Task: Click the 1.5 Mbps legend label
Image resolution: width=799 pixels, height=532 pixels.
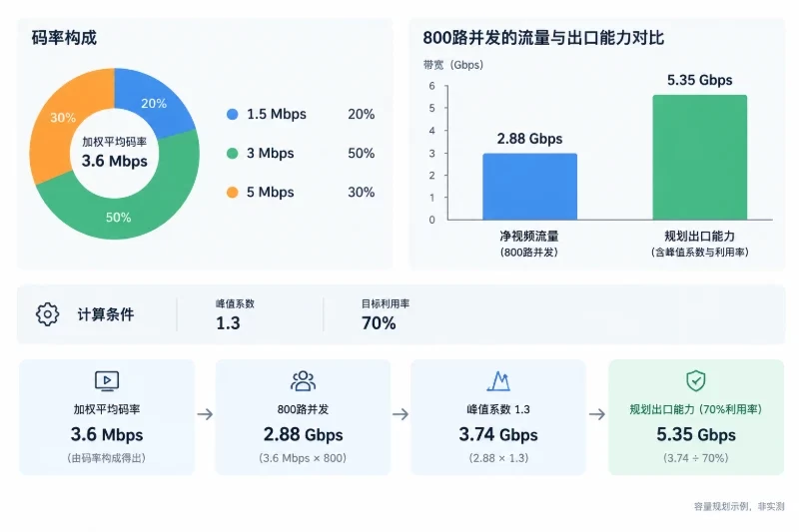Action: point(277,114)
